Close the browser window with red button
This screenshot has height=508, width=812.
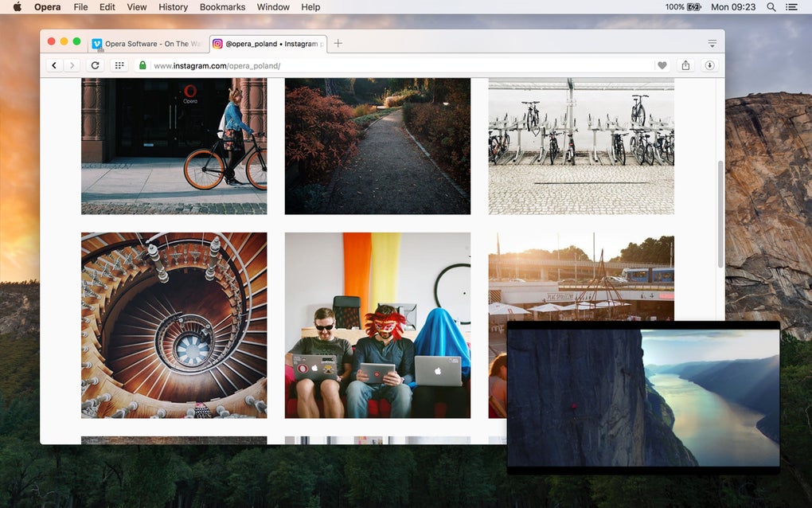tap(51, 41)
